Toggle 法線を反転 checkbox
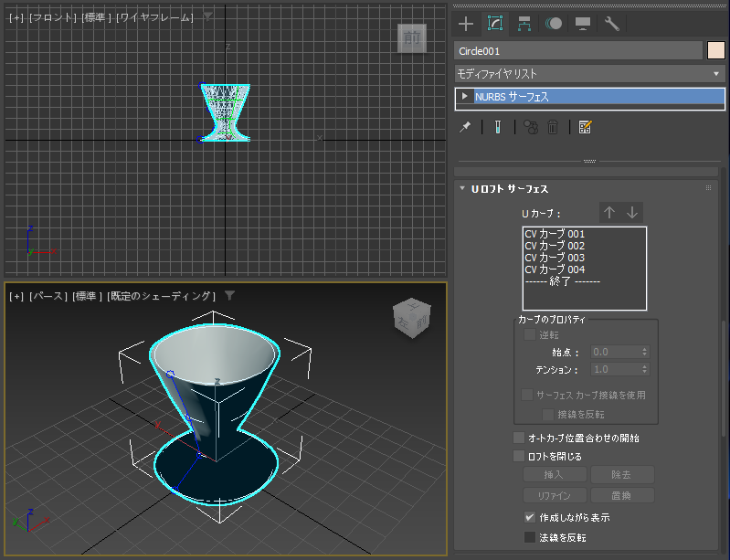 (x=530, y=538)
